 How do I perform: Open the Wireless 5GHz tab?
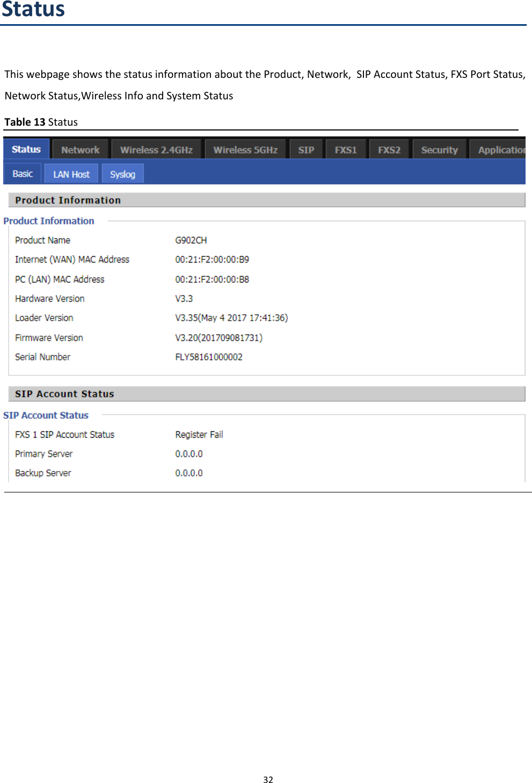pos(245,149)
